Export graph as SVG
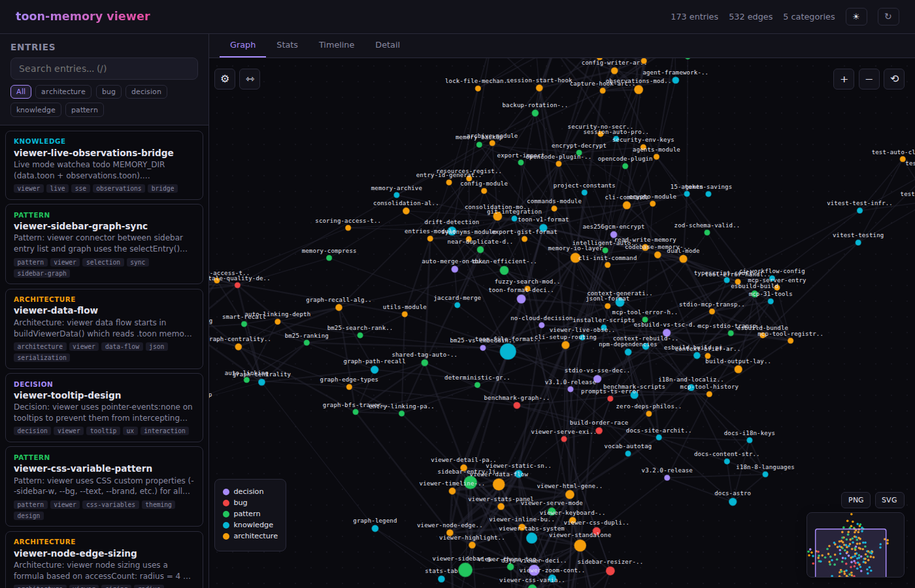 890,500
